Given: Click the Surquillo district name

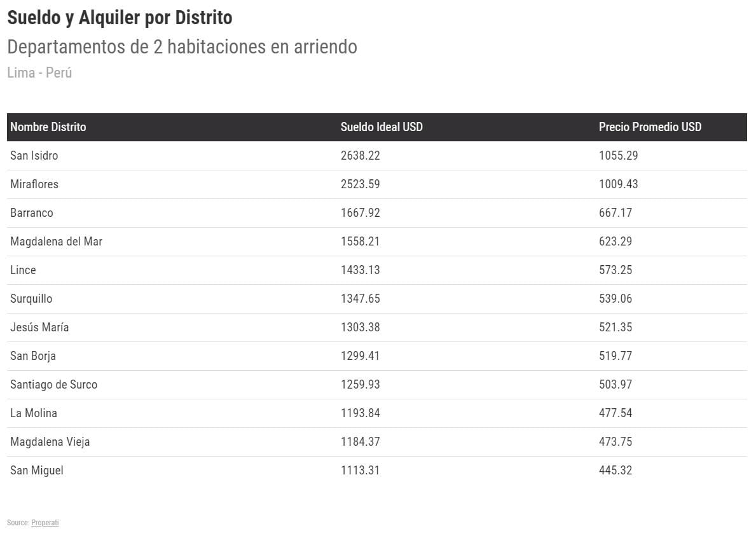Looking at the screenshot, I should point(31,299).
